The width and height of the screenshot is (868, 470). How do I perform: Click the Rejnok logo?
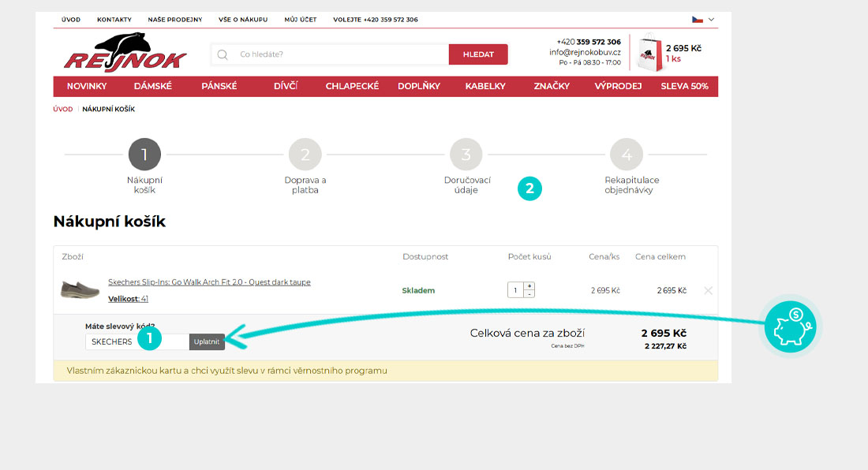point(125,53)
